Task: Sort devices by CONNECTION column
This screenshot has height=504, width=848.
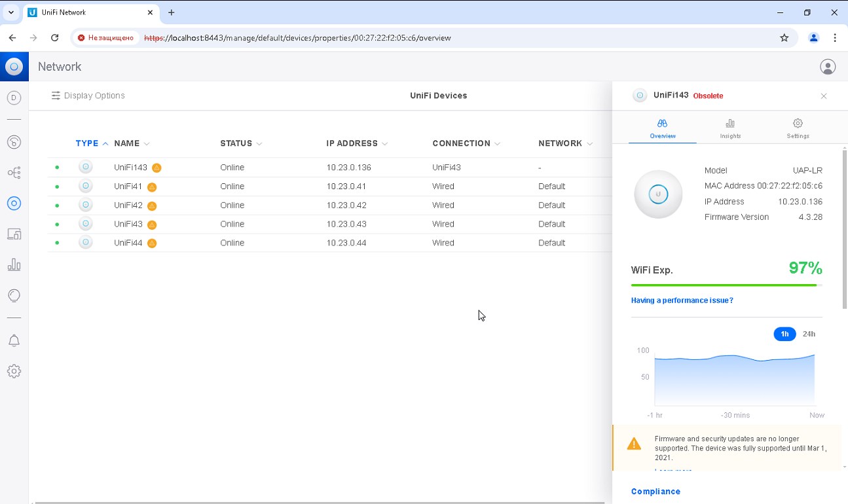Action: click(466, 143)
